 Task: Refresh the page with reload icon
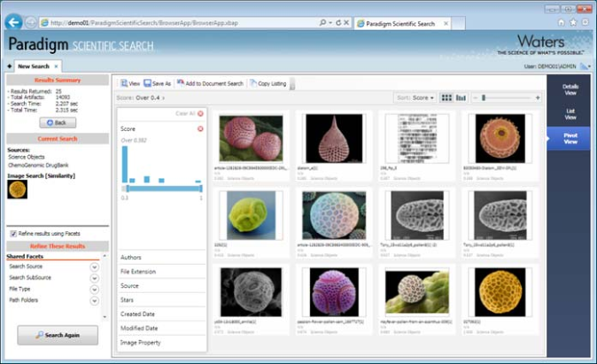[338, 23]
